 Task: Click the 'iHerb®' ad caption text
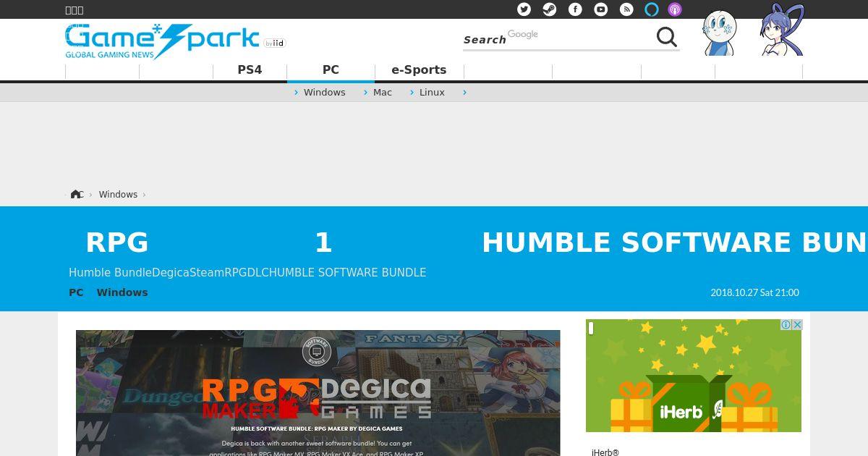605,452
